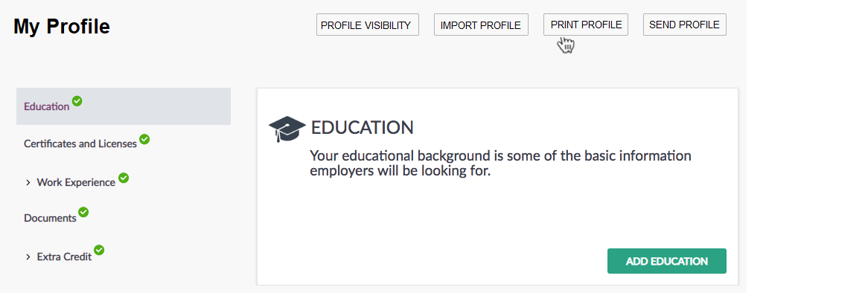Click the graduation cap Education icon
Image resolution: width=868 pixels, height=293 pixels.
(287, 129)
